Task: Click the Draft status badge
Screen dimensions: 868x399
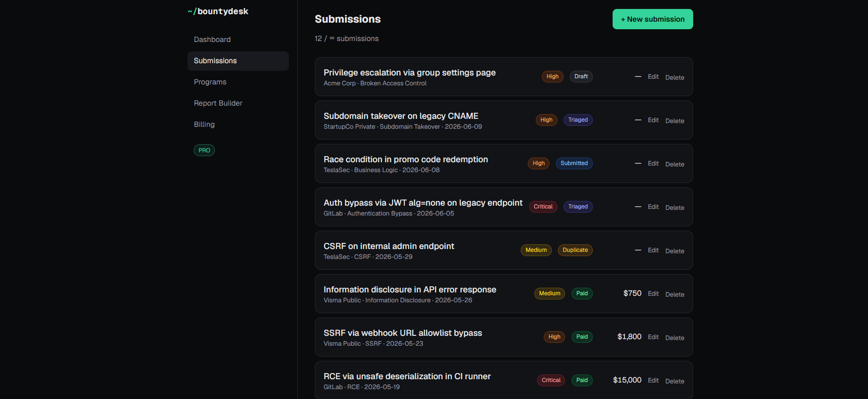Action: (581, 76)
